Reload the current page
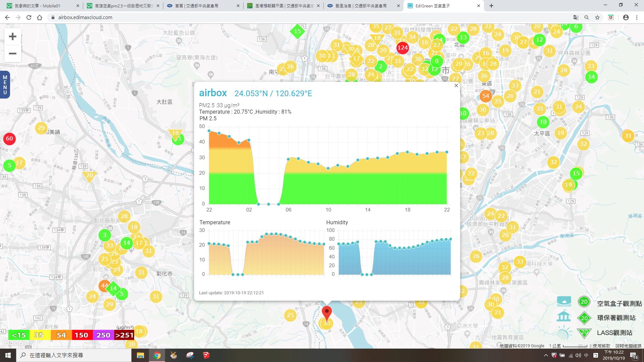Screen dimensions: 644x362 point(29,17)
